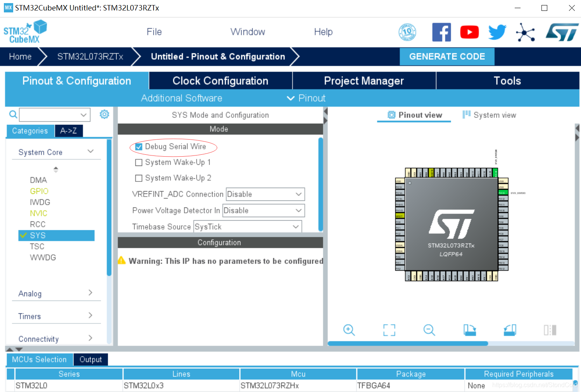Click the STM32CubeMX logo
The height and width of the screenshot is (392, 581).
point(25,32)
